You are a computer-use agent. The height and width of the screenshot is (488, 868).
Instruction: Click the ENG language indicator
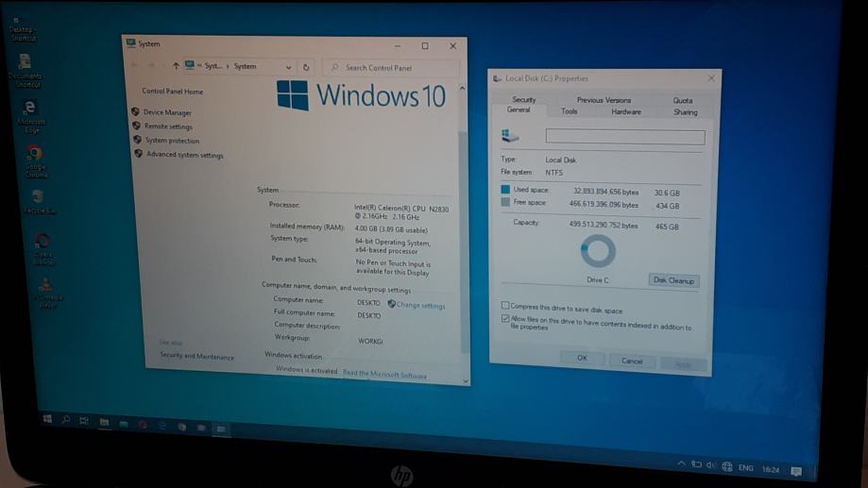coord(745,467)
